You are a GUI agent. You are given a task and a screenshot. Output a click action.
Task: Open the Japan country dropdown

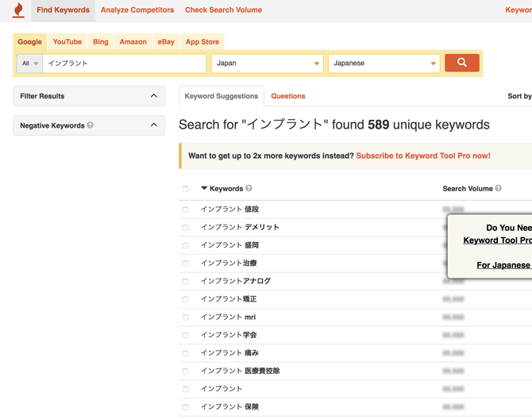coord(267,63)
